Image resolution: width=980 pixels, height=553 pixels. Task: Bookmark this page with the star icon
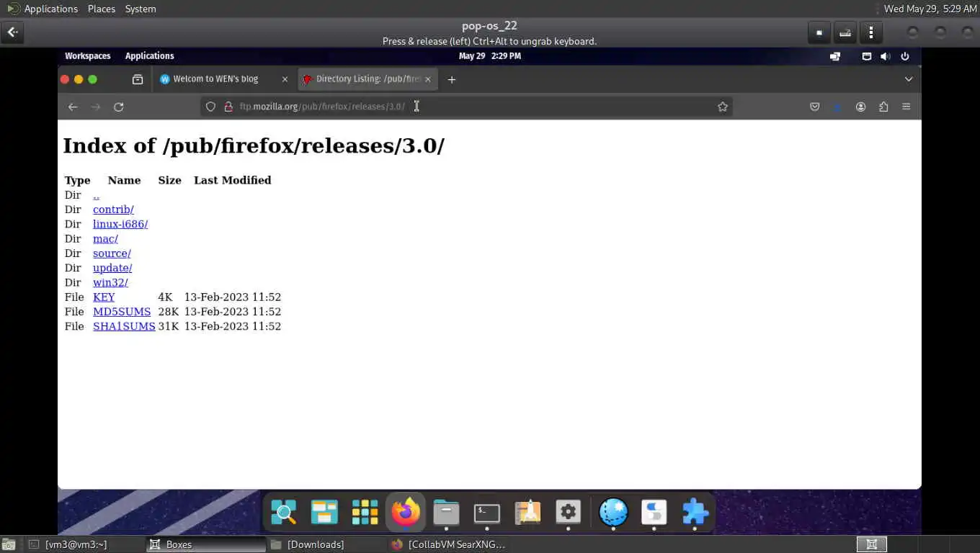coord(723,107)
